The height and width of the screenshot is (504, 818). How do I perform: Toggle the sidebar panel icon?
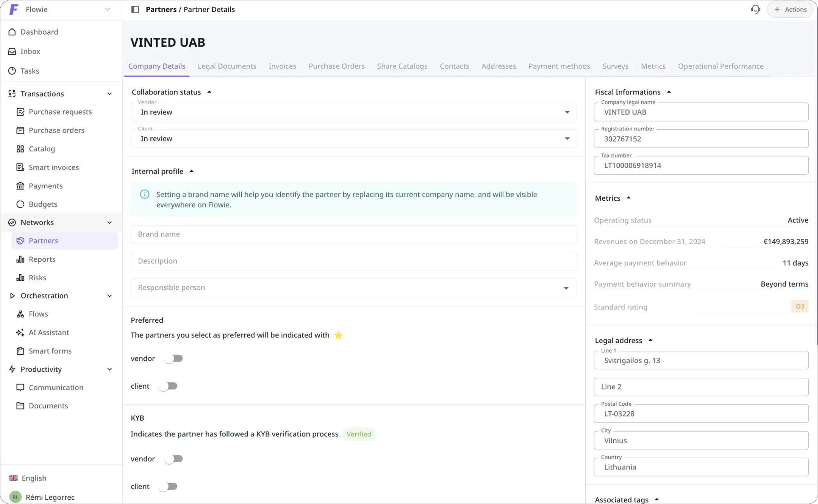pos(135,9)
